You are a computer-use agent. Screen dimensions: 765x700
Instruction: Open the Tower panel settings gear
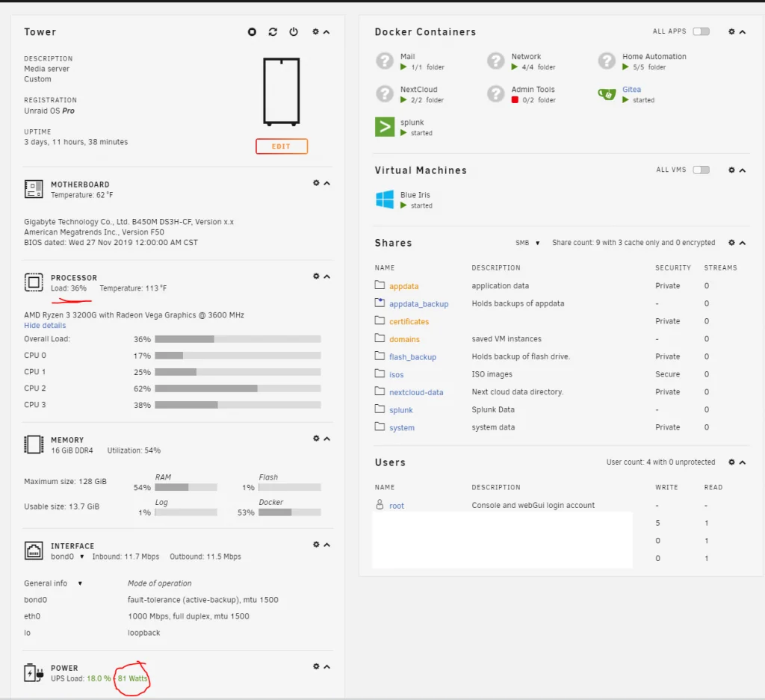click(x=316, y=31)
